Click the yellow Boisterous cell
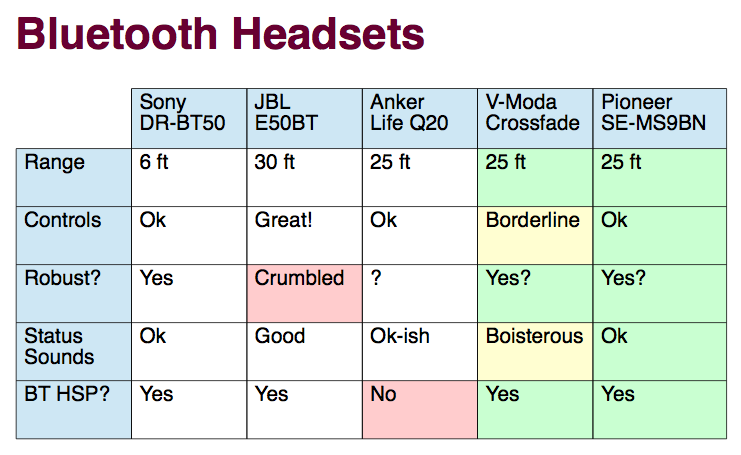This screenshot has height=455, width=741. click(535, 349)
